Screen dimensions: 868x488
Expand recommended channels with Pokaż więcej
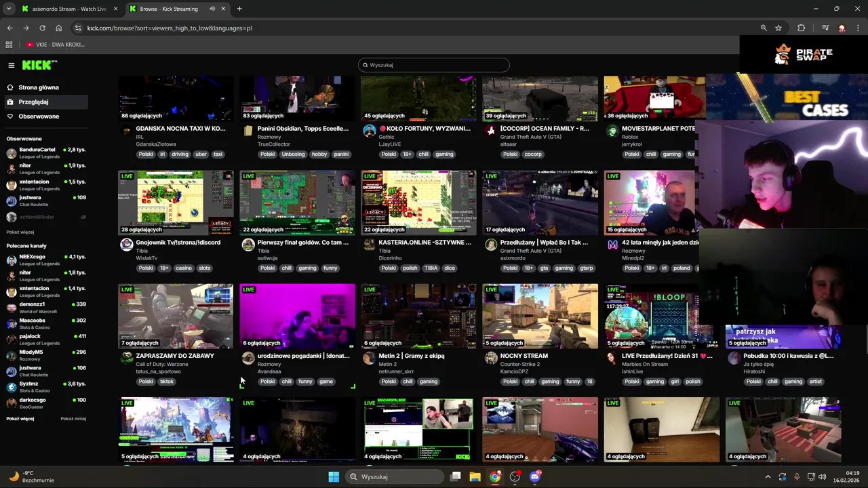coord(20,419)
